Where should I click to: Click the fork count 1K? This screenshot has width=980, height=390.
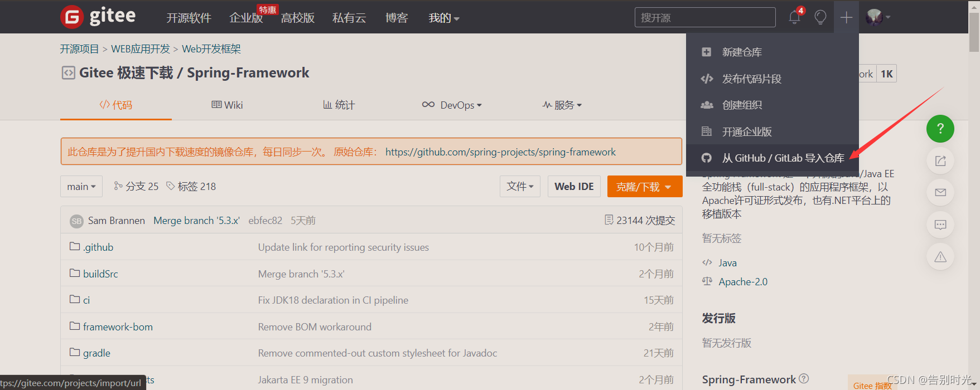pos(887,74)
